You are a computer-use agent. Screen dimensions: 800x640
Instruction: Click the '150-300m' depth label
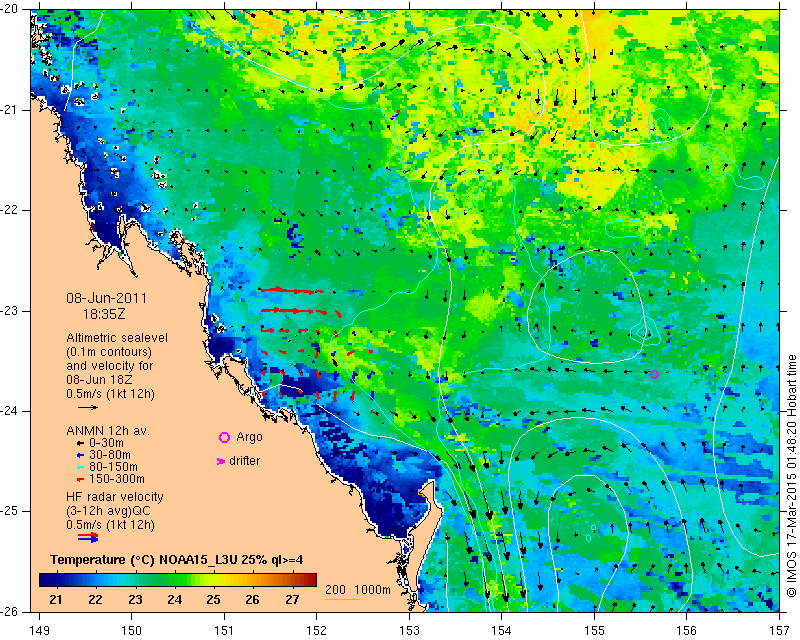(x=116, y=479)
